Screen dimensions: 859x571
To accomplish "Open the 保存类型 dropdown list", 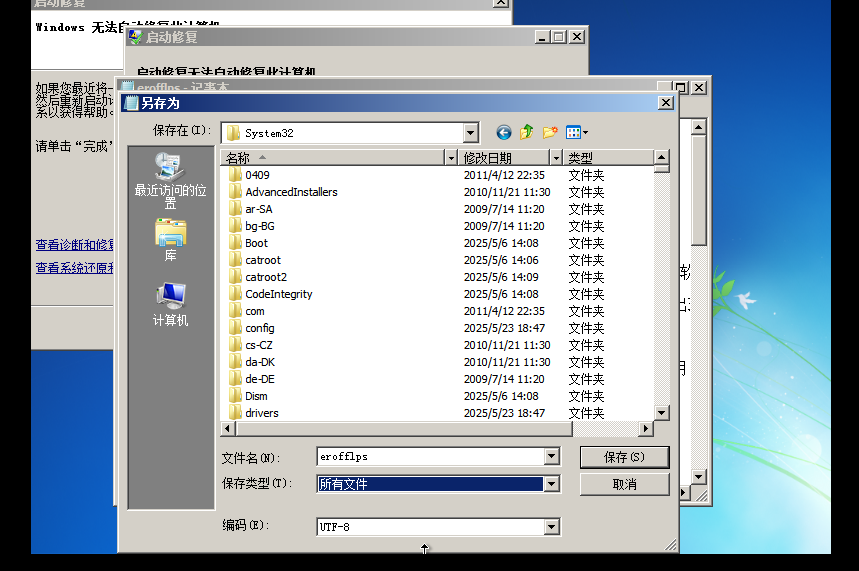I will pyautogui.click(x=551, y=484).
